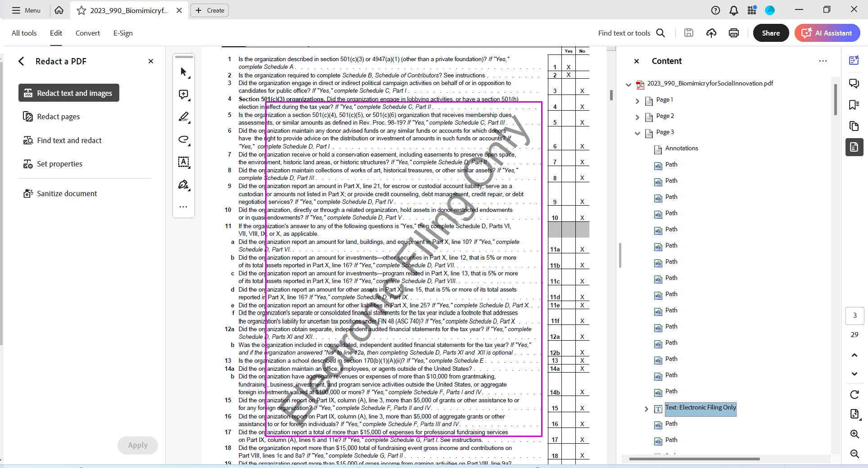Select the add comment tool
The image size is (868, 468).
click(x=184, y=94)
